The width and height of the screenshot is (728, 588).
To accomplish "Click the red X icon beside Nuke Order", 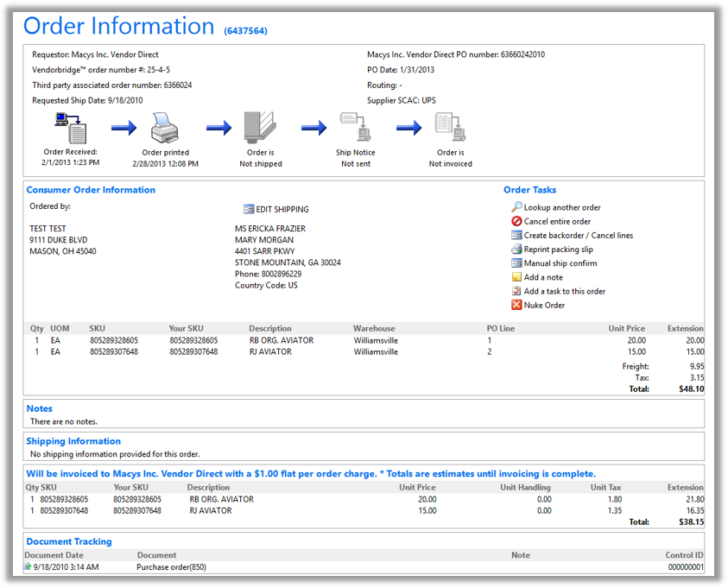I will click(516, 305).
